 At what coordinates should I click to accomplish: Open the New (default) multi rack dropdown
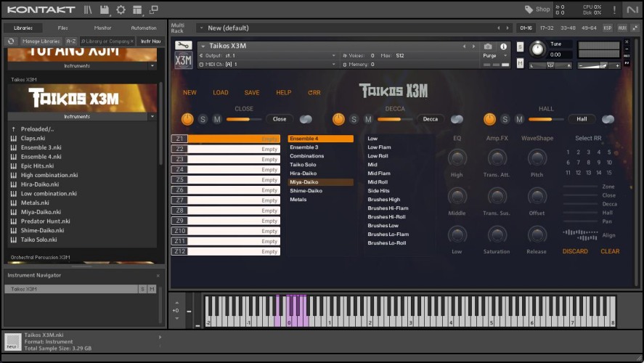201,28
